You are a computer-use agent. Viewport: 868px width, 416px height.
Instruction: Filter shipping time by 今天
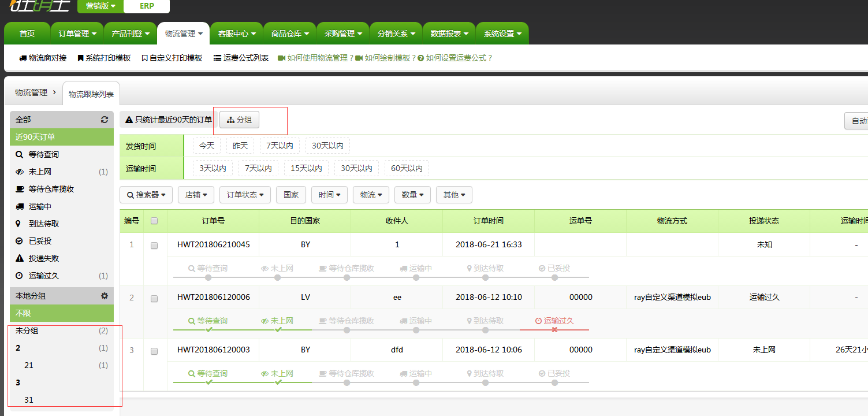(207, 146)
